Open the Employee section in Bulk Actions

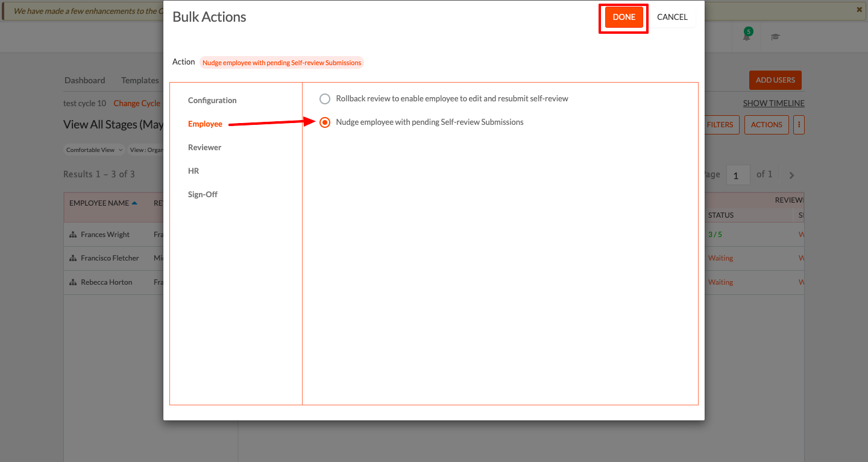click(205, 124)
